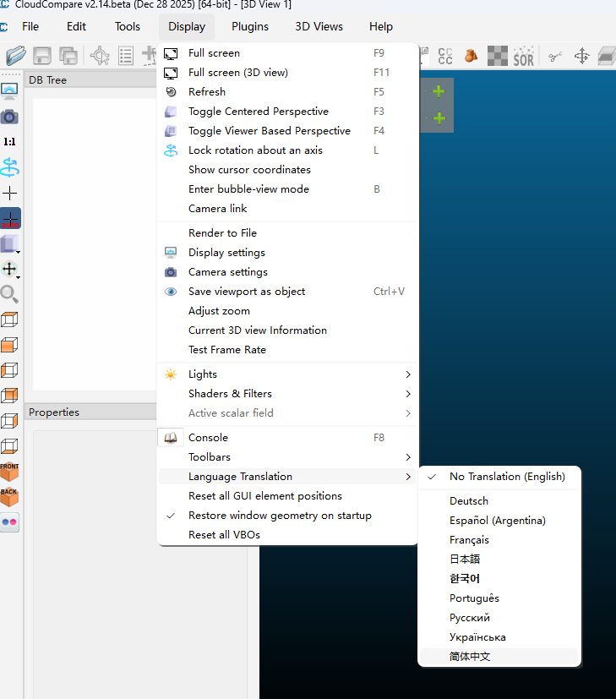
Task: Click the stereo glasses icon in sidebar
Action: [10, 522]
